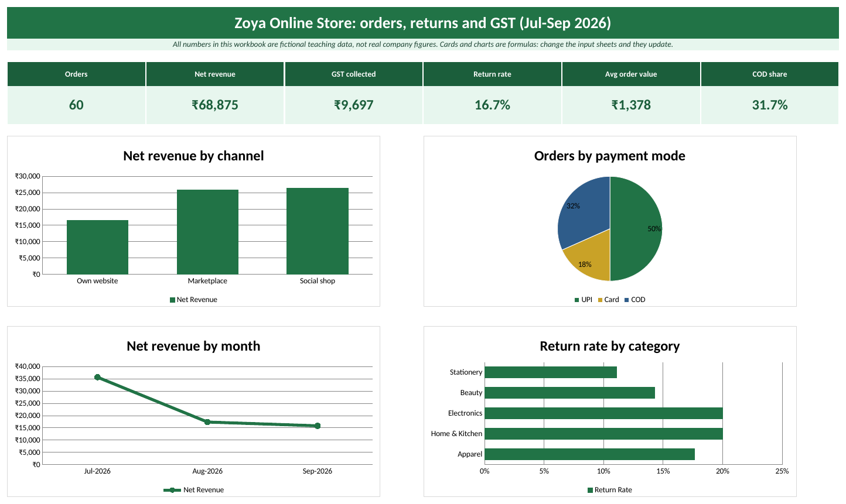The height and width of the screenshot is (504, 846).
Task: Select the Orders card header
Action: (x=76, y=74)
